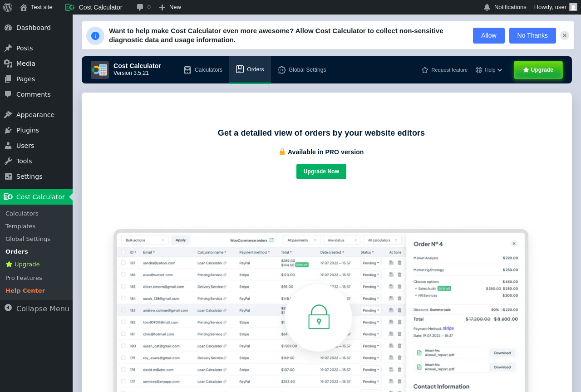Click the Plugins plug icon
581x392 pixels.
pyautogui.click(x=8, y=130)
